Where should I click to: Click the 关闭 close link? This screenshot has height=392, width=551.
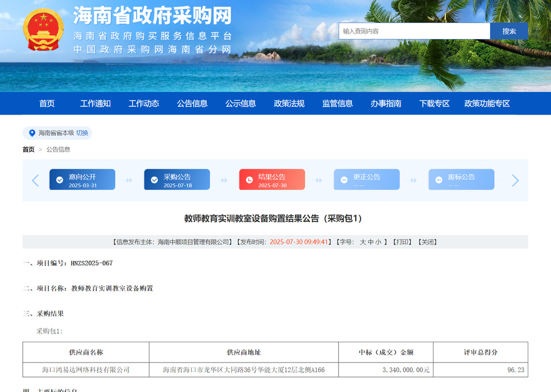tap(428, 242)
